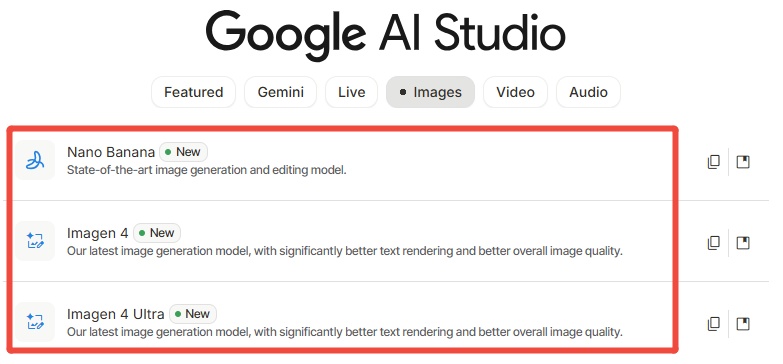Image resolution: width=783 pixels, height=364 pixels.
Task: Open the Video models tab
Action: pos(515,92)
